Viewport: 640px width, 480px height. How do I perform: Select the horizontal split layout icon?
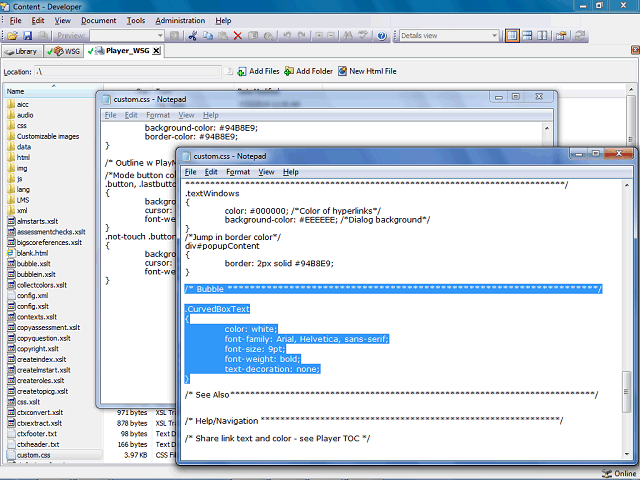[x=527, y=36]
